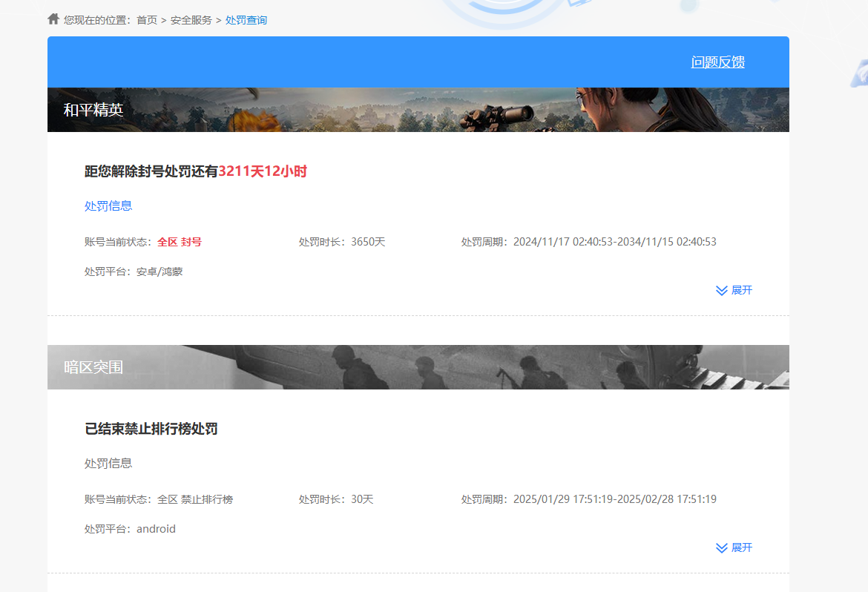The image size is (868, 592).
Task: Open the 问题反馈 feedback link
Action: point(719,62)
